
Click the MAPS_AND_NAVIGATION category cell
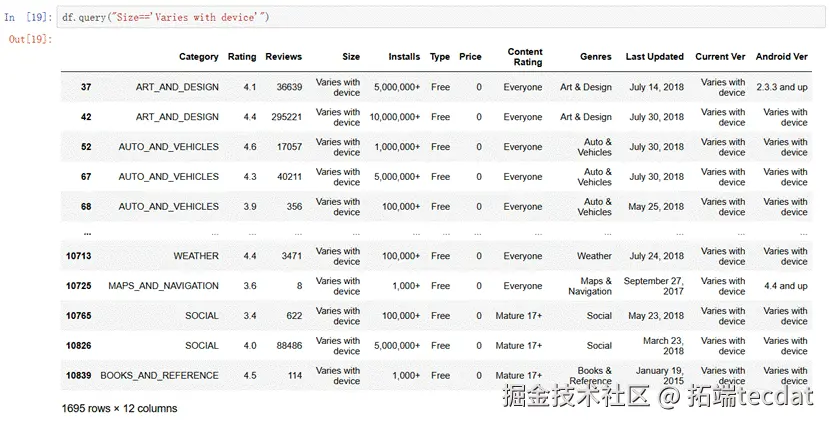[163, 286]
